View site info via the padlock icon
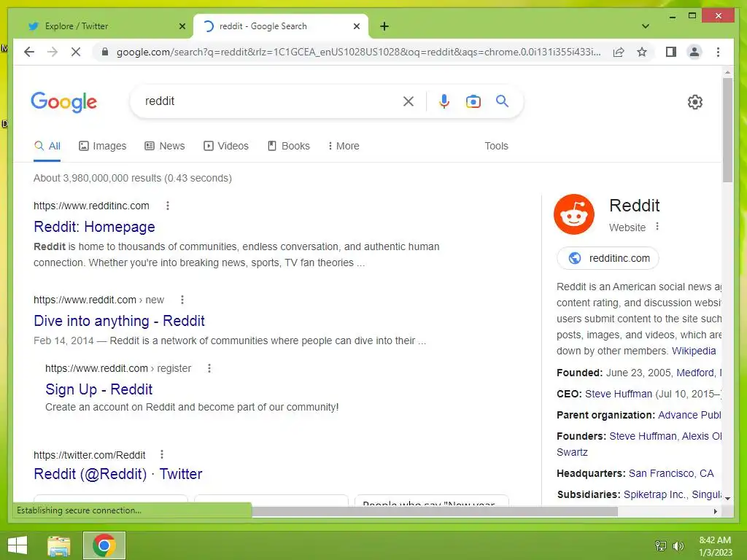This screenshot has width=747, height=560. point(105,52)
